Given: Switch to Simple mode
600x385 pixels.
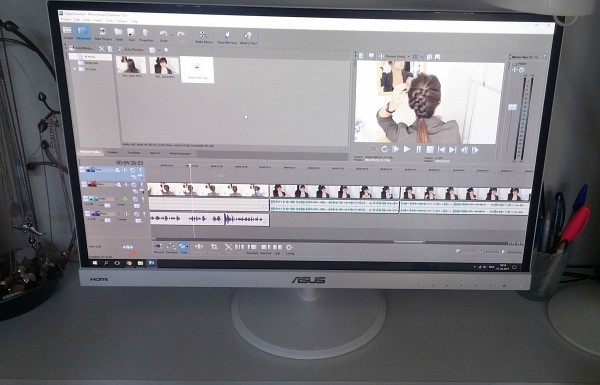Looking at the screenshot, I should [x=67, y=33].
